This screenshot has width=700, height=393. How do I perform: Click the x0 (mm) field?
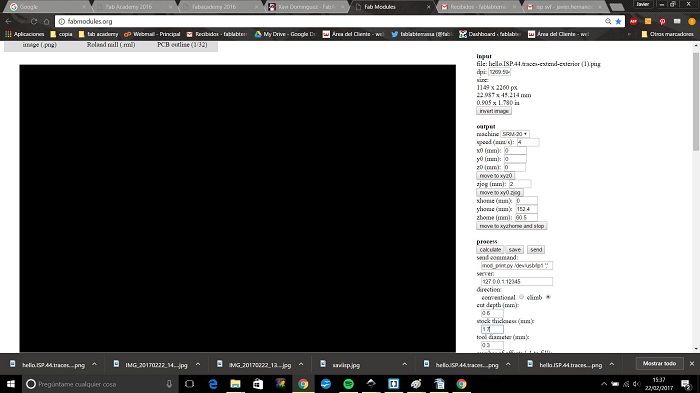point(515,151)
